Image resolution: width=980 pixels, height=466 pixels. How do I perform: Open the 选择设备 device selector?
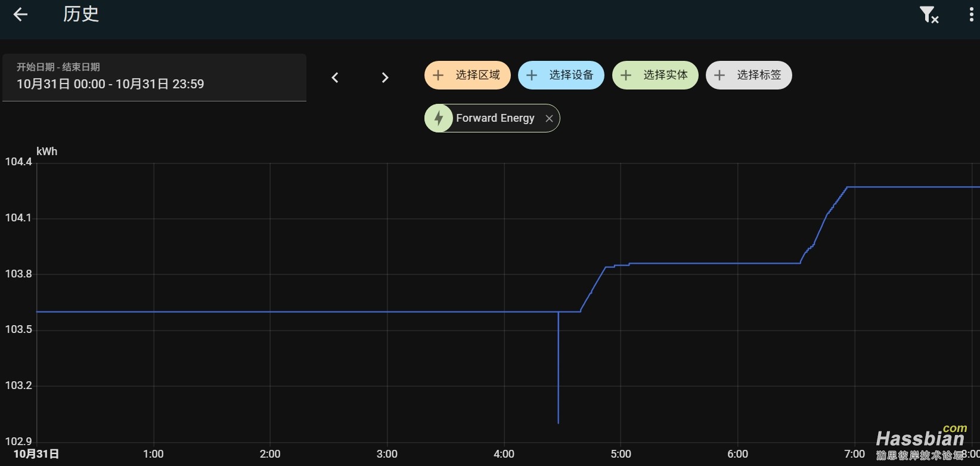[570, 75]
